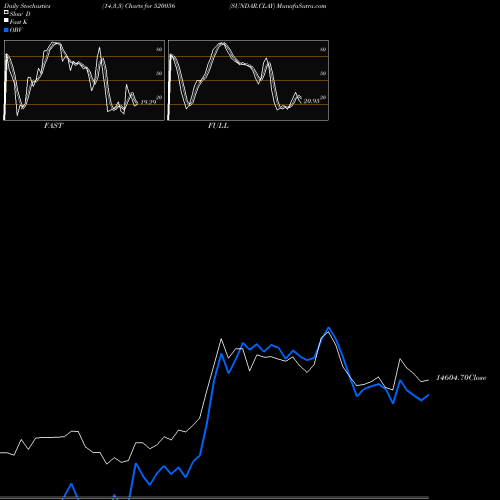Click the 80 level label in FULL chart
Screen dimensions: 500x500
coord(323,49)
